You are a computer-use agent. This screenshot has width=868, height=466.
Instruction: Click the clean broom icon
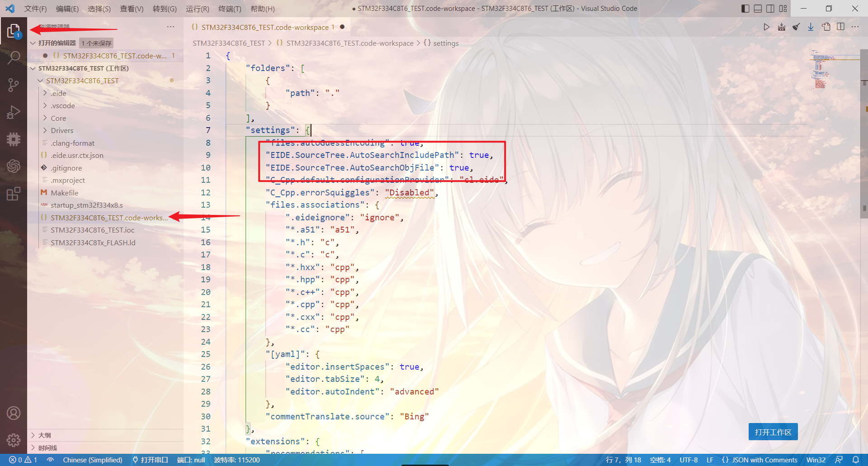click(x=796, y=27)
